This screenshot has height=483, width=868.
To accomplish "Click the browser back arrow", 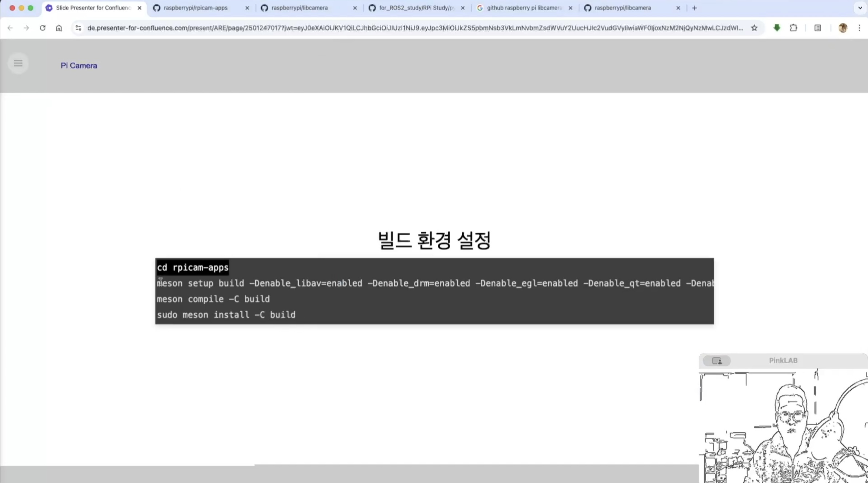I will 10,28.
